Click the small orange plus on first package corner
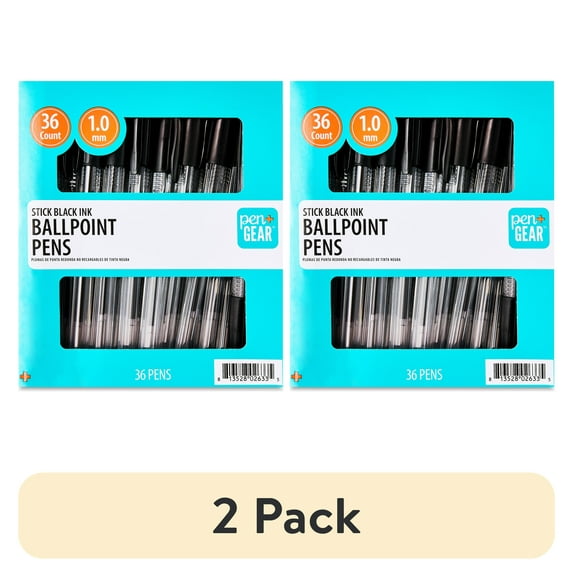Screen dimensions: 573x573 pos(25,376)
